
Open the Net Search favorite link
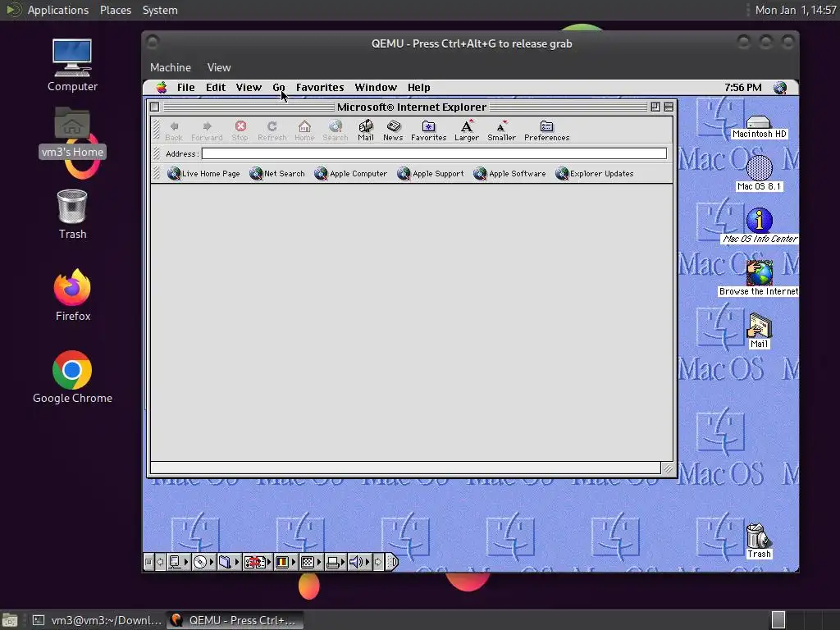[x=277, y=174]
